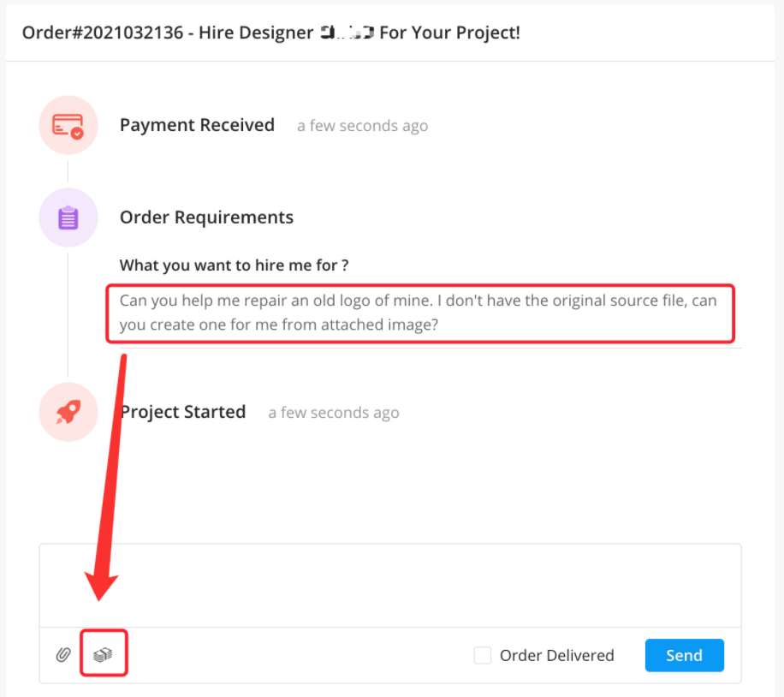784x697 pixels.
Task: Click the timestamp next to Payment Received
Action: pyautogui.click(x=362, y=127)
